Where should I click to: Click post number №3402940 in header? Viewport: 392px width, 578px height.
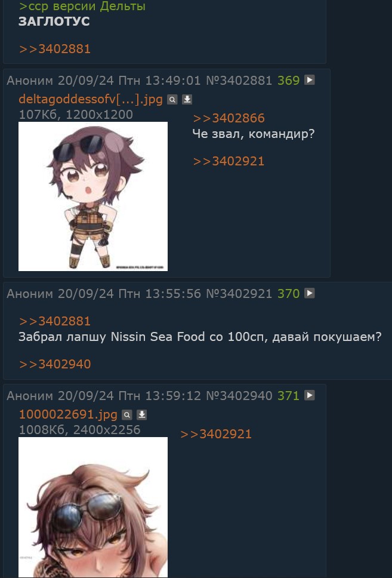(239, 395)
